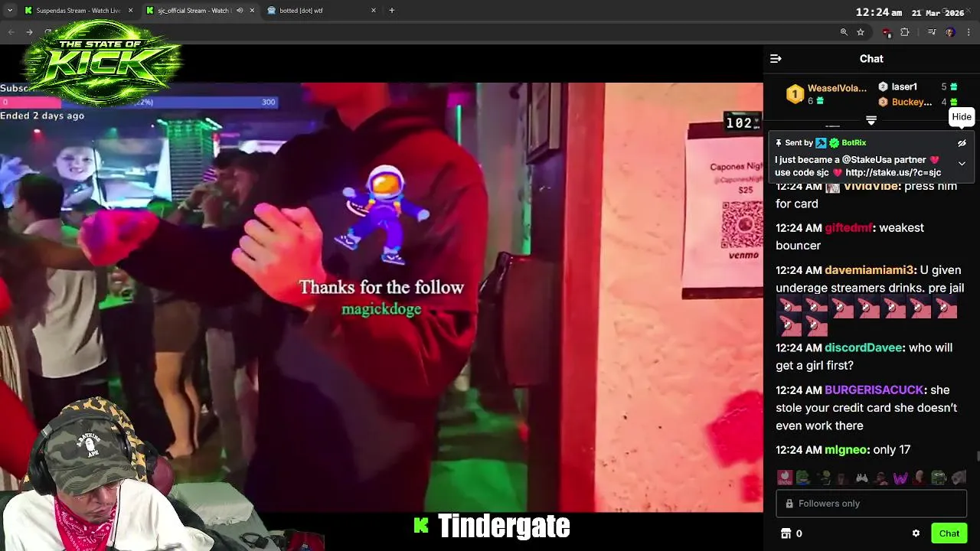Viewport: 980px width, 551px height.
Task: Pick the camo frog emote
Action: 939,478
